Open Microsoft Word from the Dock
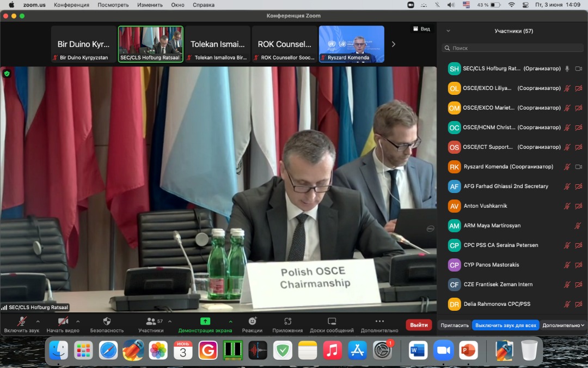Viewport: 588px width, 368px height. click(x=418, y=351)
